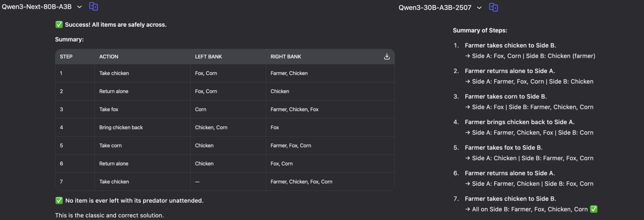Click the RIGHT BANK column header
Viewport: 644px width, 220px height.
click(286, 57)
